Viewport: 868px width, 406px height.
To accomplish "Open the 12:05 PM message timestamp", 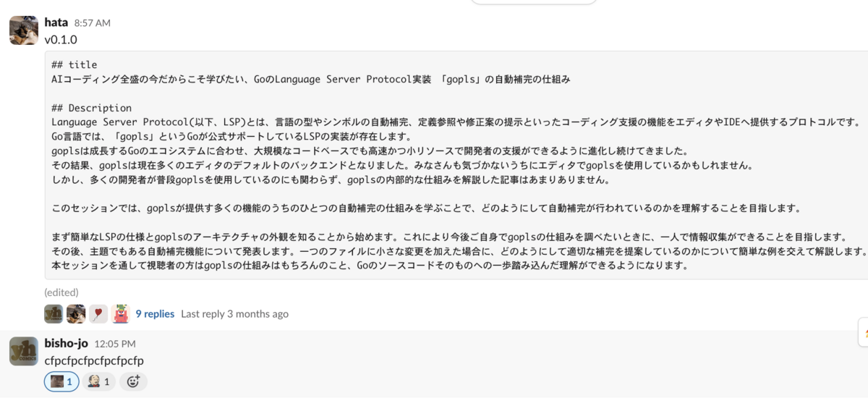I will click(x=115, y=344).
